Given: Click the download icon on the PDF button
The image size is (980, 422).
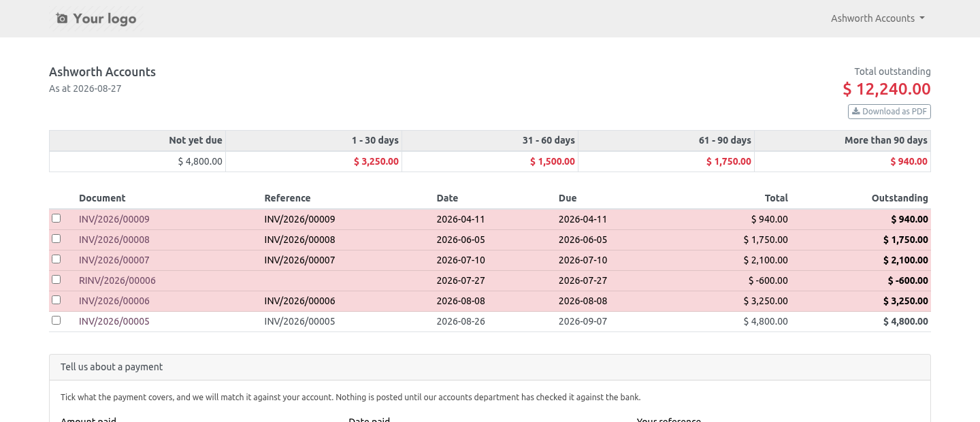Looking at the screenshot, I should coord(856,112).
